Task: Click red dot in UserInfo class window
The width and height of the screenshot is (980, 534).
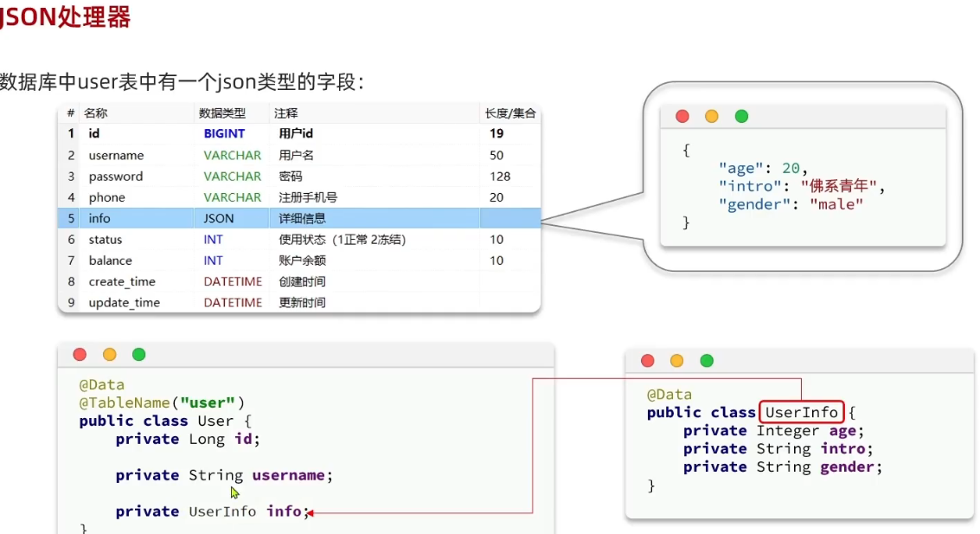Action: [647, 361]
